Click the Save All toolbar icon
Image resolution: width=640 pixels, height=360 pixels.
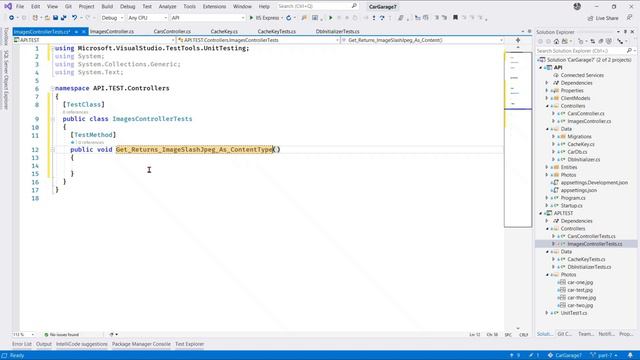64,18
